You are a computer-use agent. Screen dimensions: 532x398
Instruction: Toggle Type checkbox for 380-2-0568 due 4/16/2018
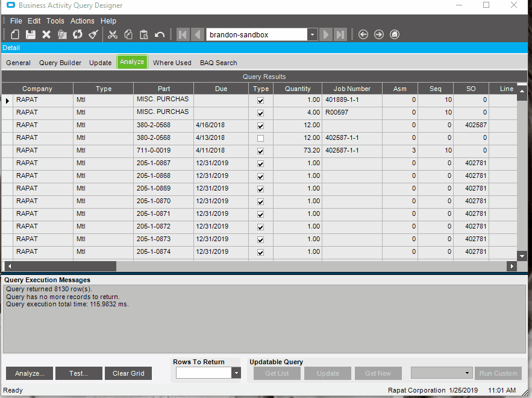point(260,125)
